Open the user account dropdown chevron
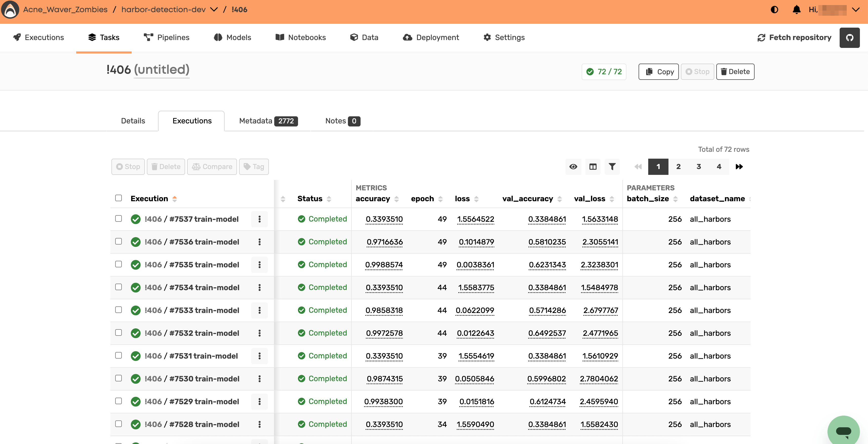The width and height of the screenshot is (868, 444). pyautogui.click(x=856, y=9)
